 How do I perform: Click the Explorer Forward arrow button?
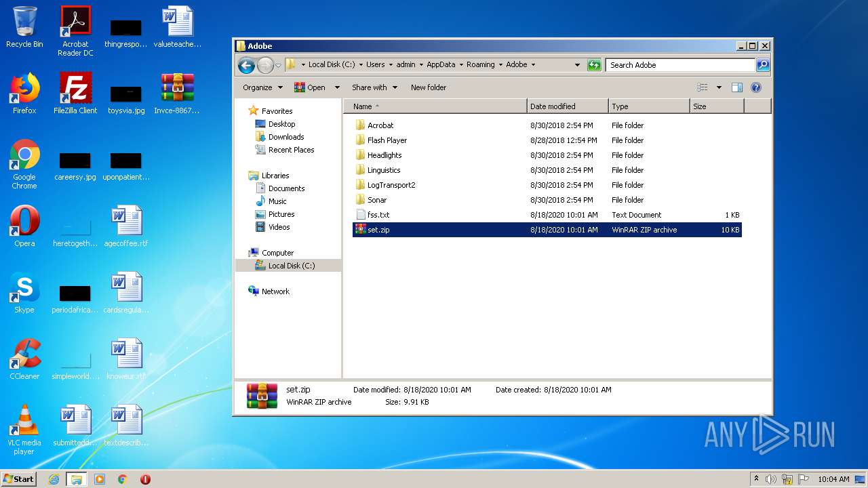pyautogui.click(x=265, y=65)
